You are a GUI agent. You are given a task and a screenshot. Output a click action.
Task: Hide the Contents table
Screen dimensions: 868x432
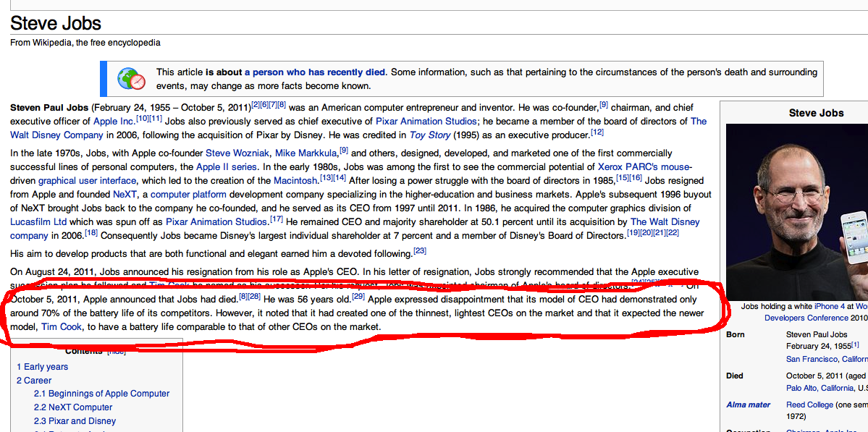click(x=116, y=351)
